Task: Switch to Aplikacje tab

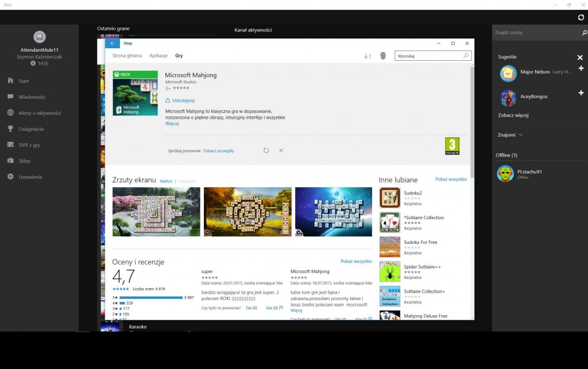Action: coord(158,56)
